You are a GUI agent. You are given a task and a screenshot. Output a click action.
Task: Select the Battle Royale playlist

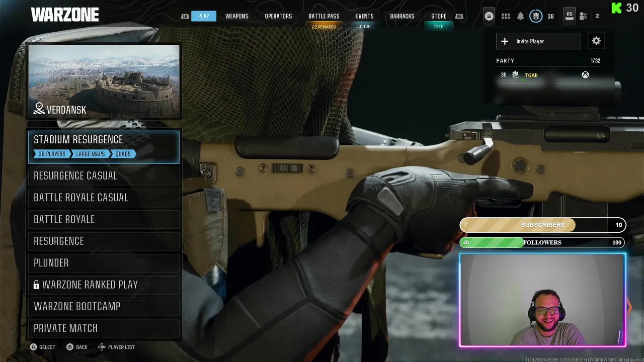pyautogui.click(x=104, y=219)
